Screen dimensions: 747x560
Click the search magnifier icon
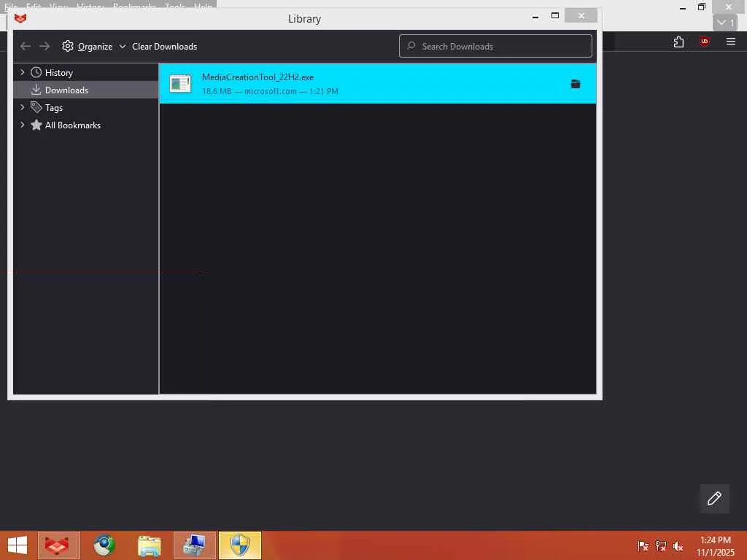pos(411,46)
